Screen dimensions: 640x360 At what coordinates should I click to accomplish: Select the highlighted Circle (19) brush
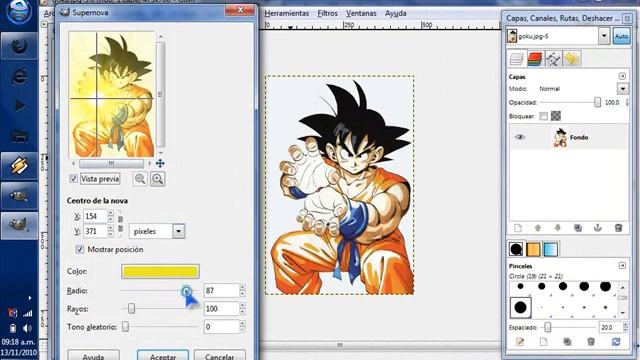pos(520,307)
